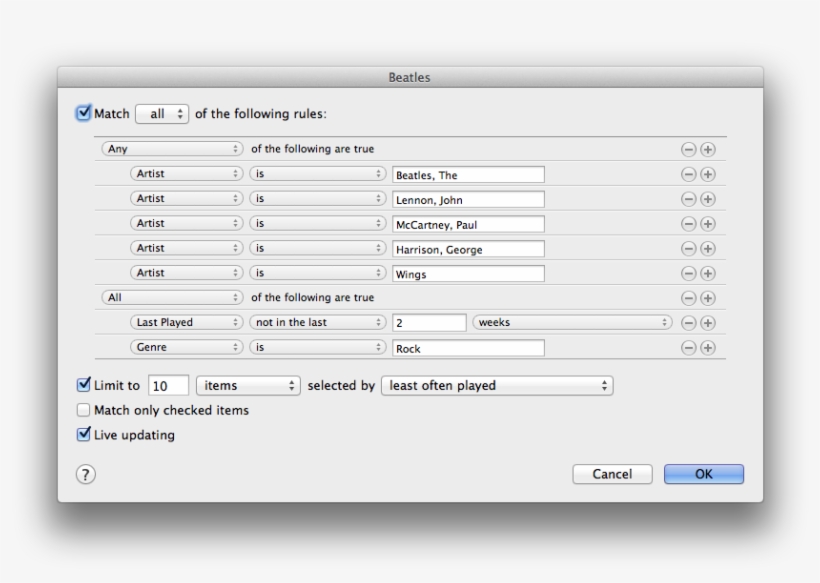Viewport: 820px width, 583px height.
Task: Enable Match only checked items
Action: 84,410
